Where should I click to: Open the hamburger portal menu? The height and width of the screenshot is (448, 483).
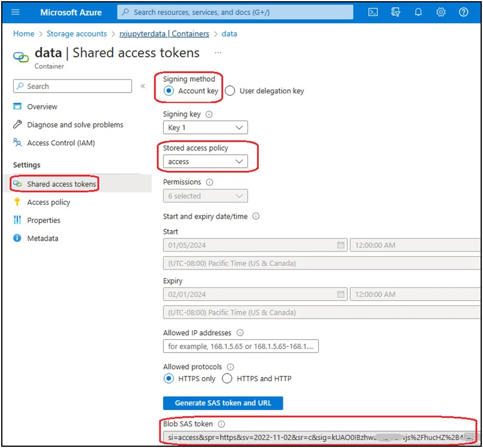point(15,12)
